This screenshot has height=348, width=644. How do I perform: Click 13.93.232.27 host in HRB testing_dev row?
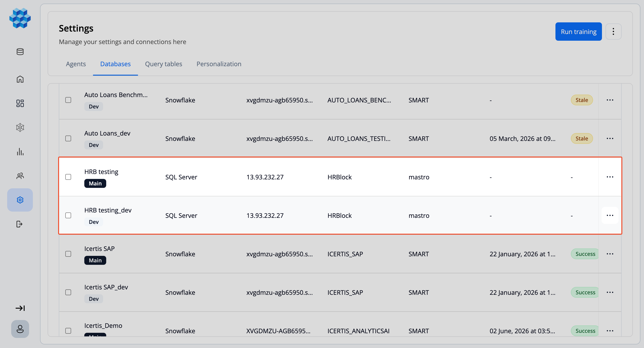click(265, 216)
